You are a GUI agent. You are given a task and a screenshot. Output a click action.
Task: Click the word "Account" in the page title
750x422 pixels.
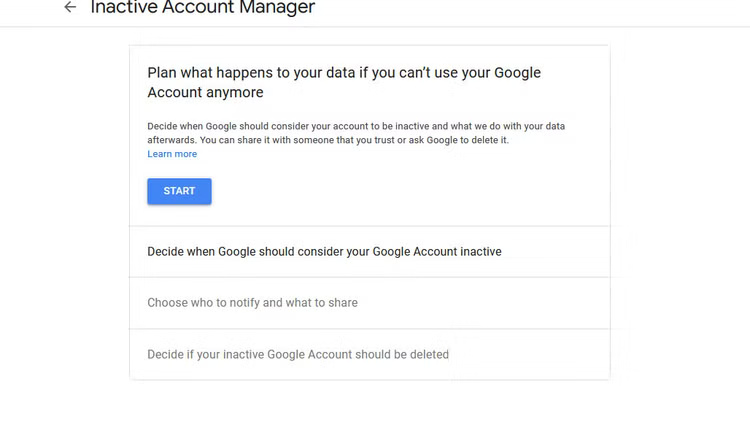[198, 8]
